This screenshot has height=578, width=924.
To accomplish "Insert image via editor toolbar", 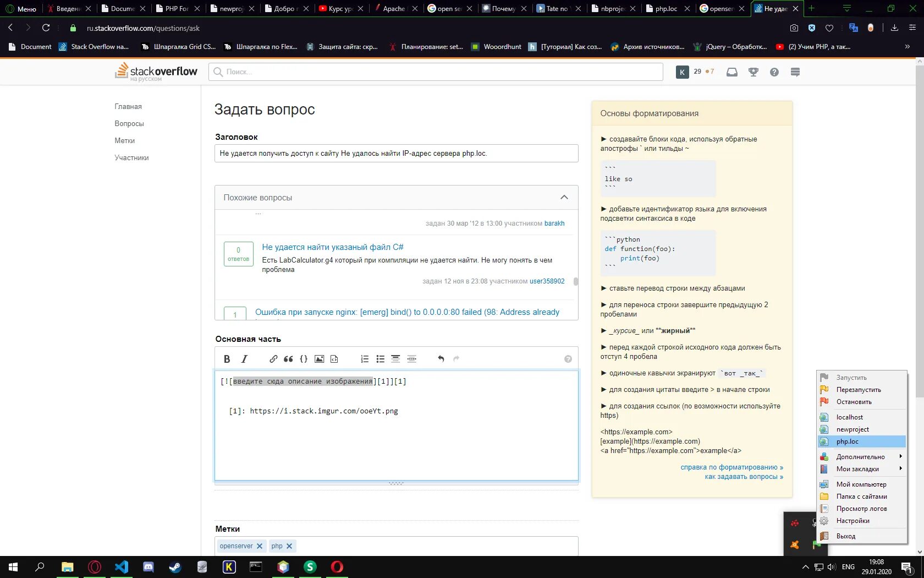I will [319, 359].
